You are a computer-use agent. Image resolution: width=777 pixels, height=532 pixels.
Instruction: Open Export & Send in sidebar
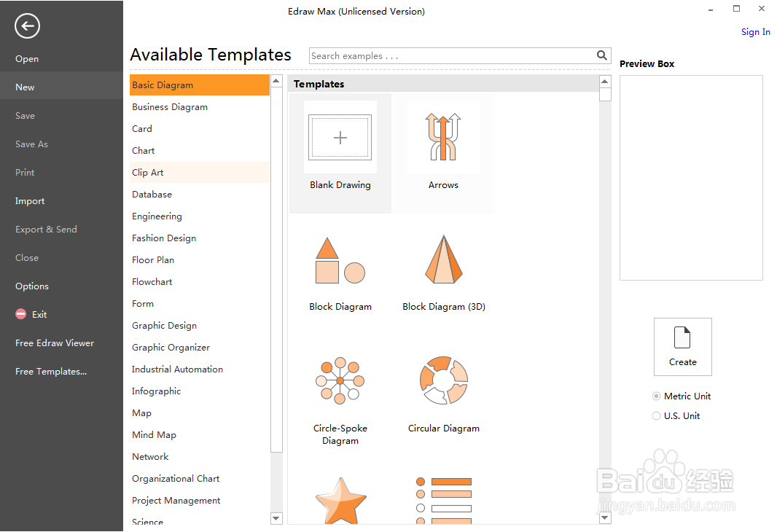[x=46, y=230]
